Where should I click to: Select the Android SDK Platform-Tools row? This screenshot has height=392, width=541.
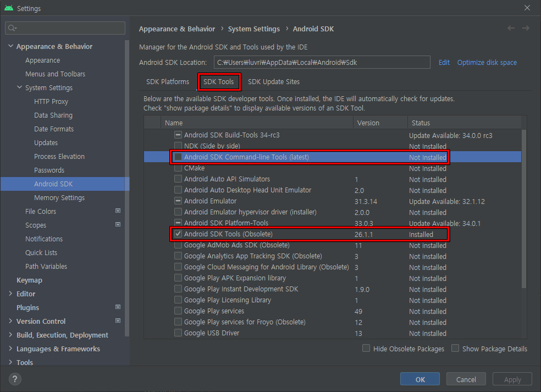(332, 223)
